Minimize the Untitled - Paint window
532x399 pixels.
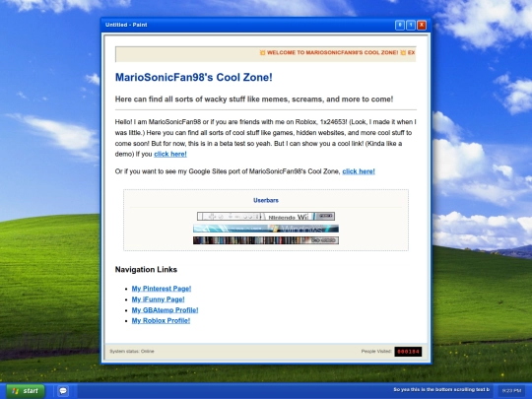[x=400, y=25]
